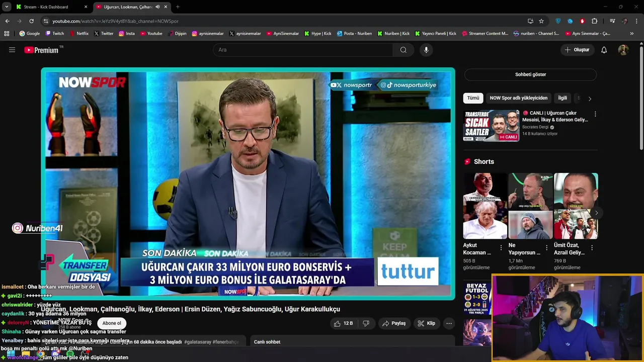This screenshot has height=362, width=644.
Task: Reload the page with refresh icon
Action: 31,21
